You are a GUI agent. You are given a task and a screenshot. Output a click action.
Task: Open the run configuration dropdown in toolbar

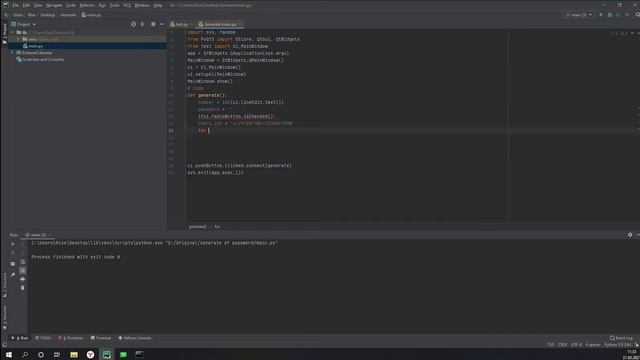579,15
